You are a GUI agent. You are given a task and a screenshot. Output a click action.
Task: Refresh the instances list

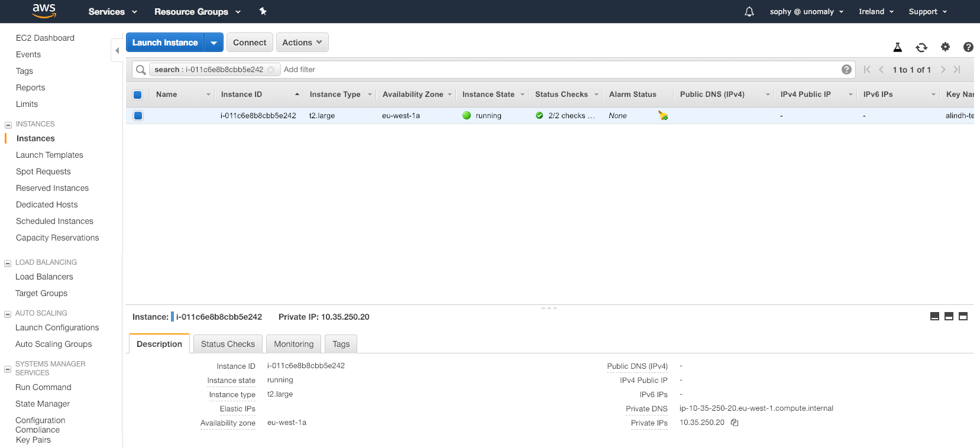pyautogui.click(x=921, y=47)
